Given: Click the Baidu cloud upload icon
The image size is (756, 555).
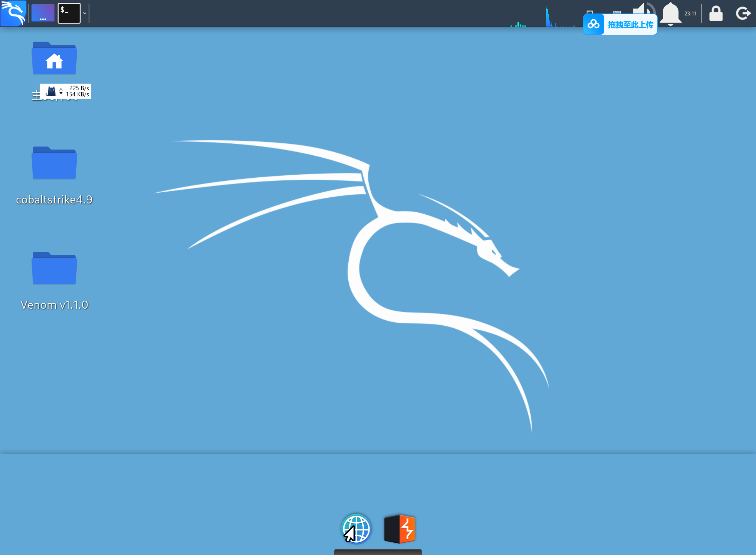Looking at the screenshot, I should click(593, 25).
